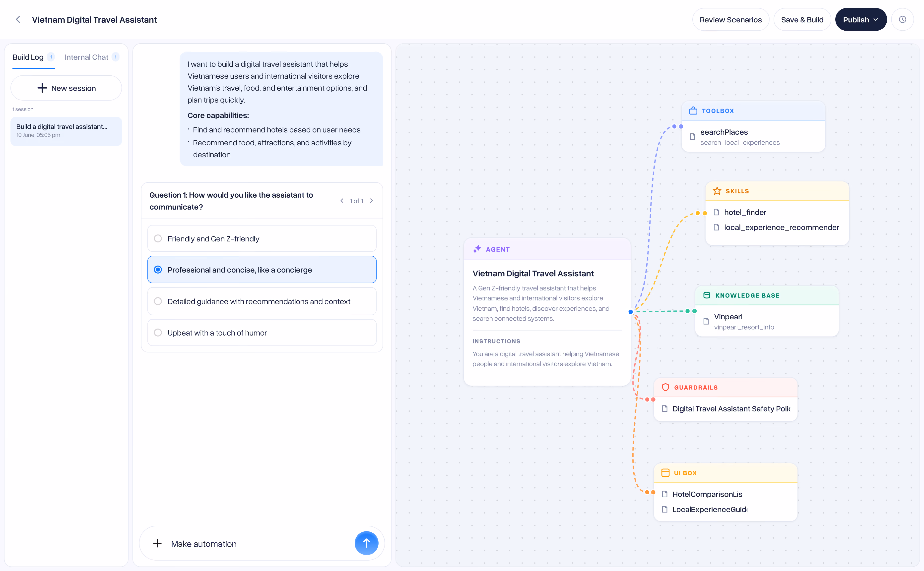Click the Internal Chat count badge

click(x=116, y=57)
